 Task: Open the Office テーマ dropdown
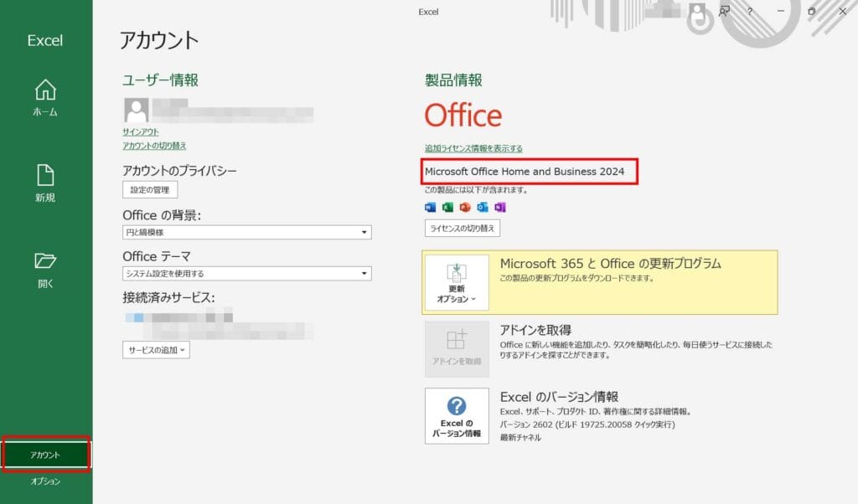pos(247,273)
